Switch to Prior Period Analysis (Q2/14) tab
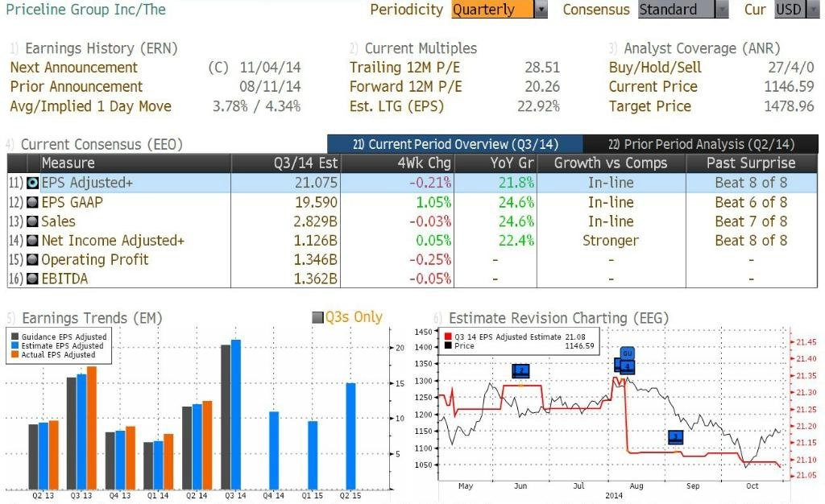 click(x=701, y=144)
